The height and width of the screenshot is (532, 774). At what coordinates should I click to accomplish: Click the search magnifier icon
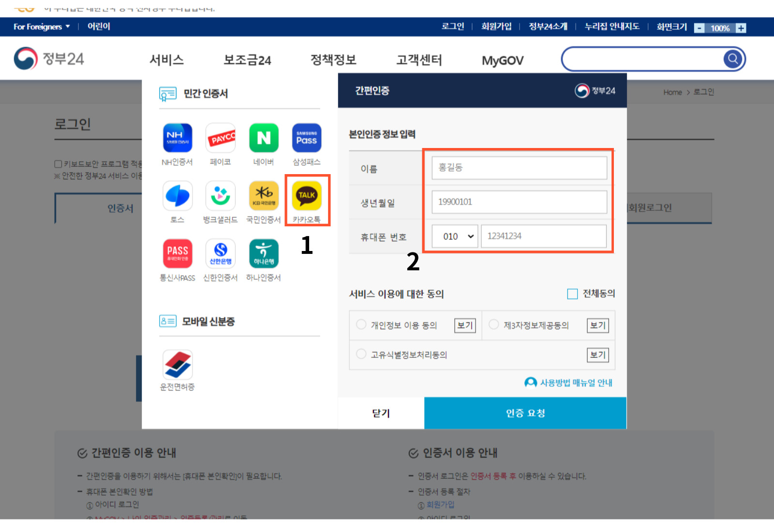click(x=733, y=59)
